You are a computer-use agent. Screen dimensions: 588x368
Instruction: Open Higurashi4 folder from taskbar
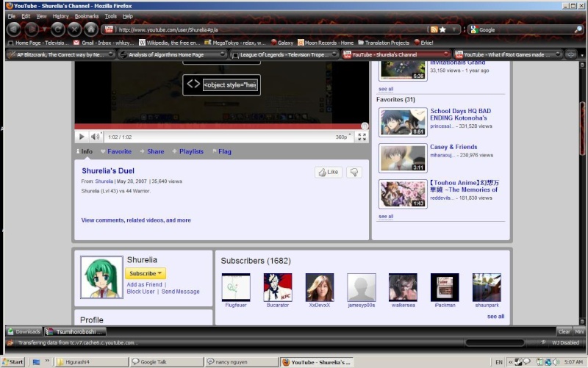point(92,361)
